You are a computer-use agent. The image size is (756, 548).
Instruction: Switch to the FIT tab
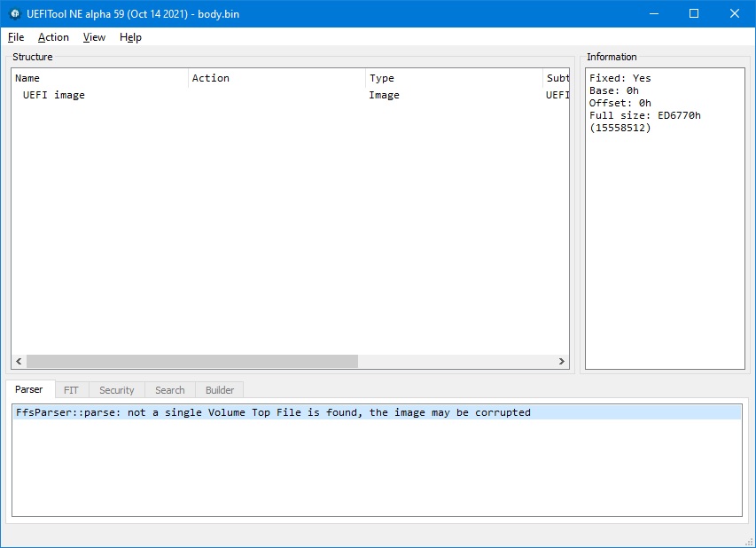(71, 390)
